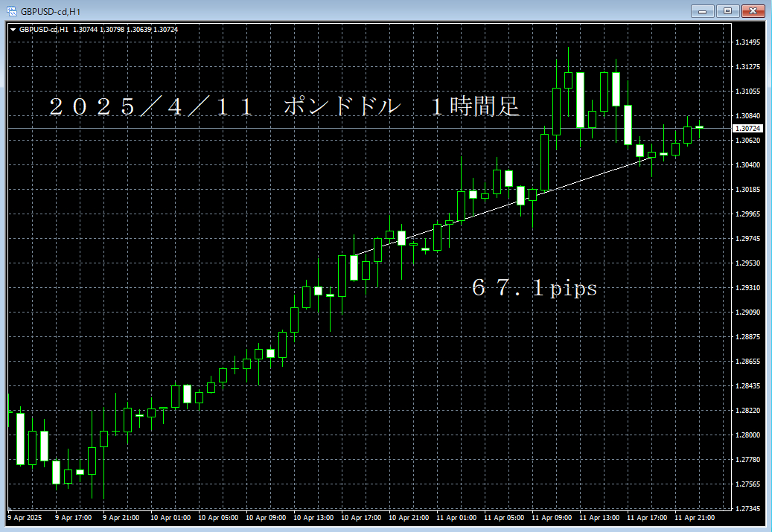Click the current Bid price tag 1.30724
The image size is (772, 532).
(x=747, y=128)
